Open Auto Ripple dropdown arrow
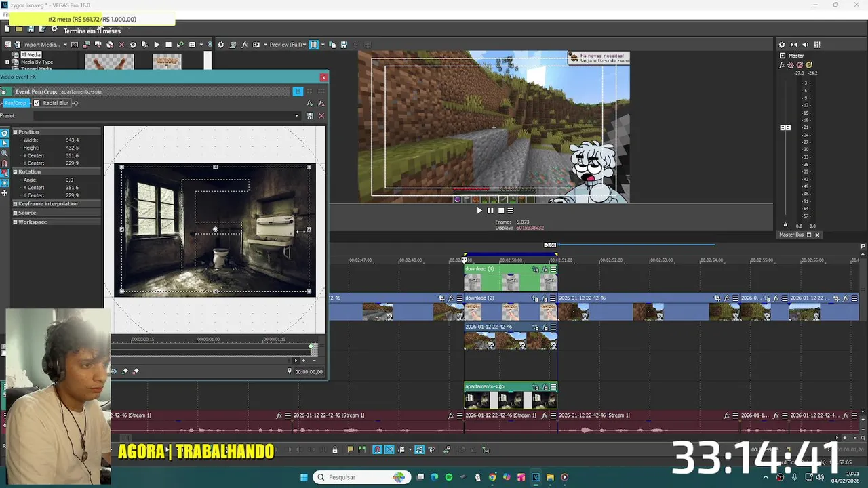Image resolution: width=868 pixels, height=488 pixels. click(x=410, y=450)
